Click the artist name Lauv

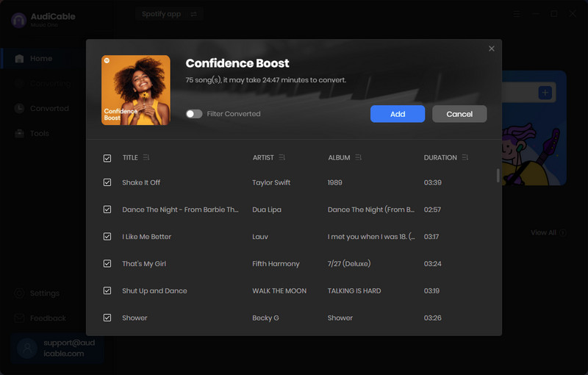[260, 237]
